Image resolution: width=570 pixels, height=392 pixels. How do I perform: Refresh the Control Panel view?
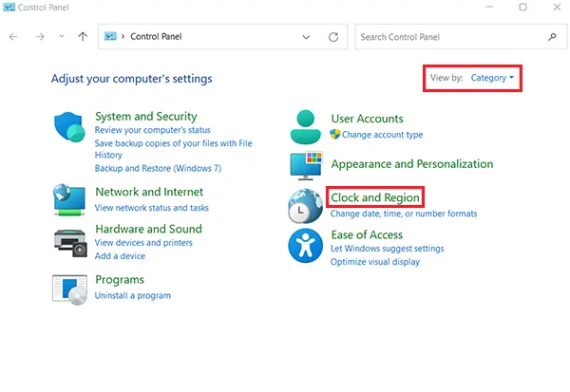[333, 37]
